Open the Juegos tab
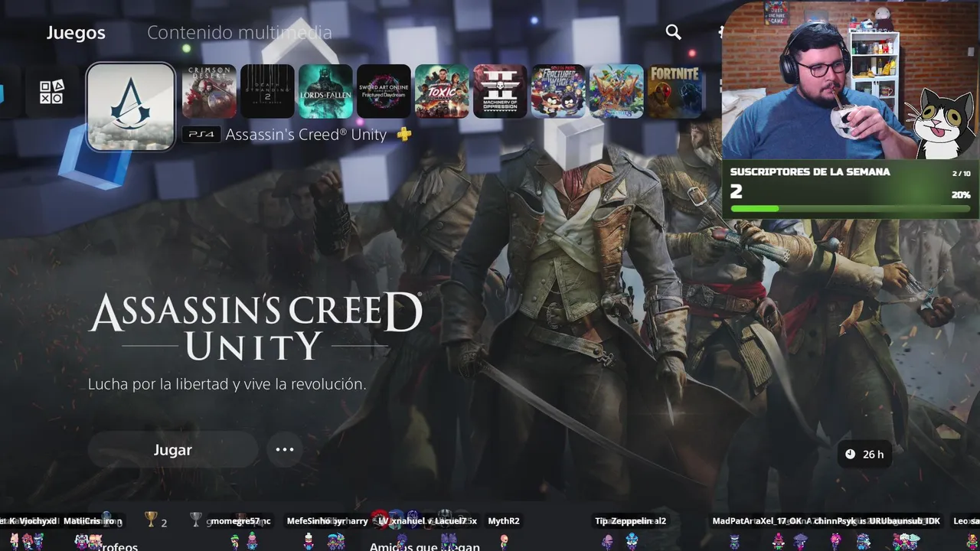Viewport: 980px width, 551px height. pyautogui.click(x=76, y=33)
